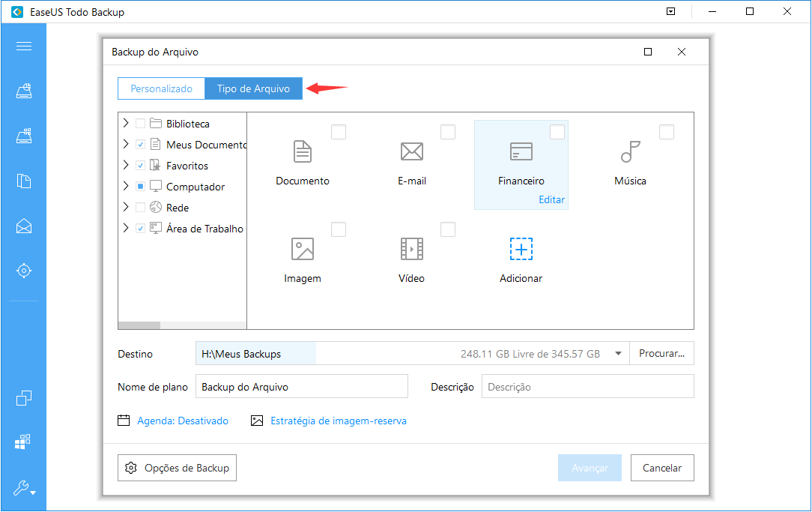This screenshot has height=512, width=812.
Task: Open the hamburger menu in sidebar
Action: (x=24, y=46)
